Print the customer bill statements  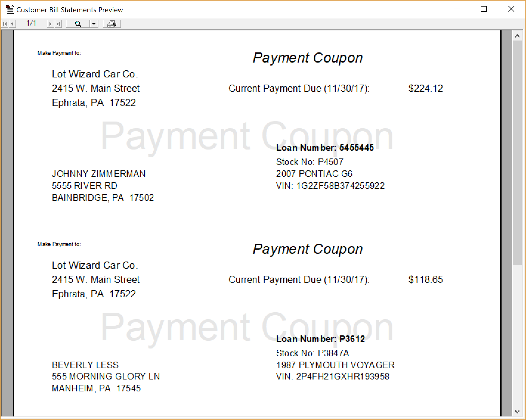(x=112, y=24)
